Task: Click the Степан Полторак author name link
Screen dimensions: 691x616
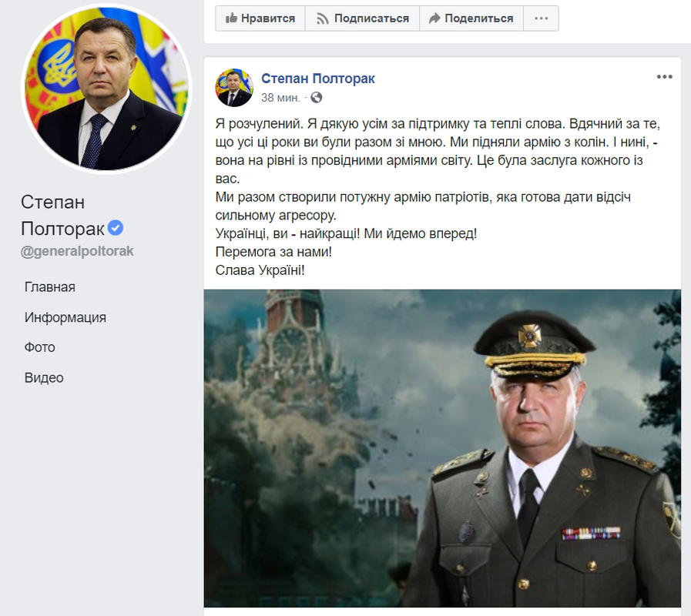Action: [317, 79]
